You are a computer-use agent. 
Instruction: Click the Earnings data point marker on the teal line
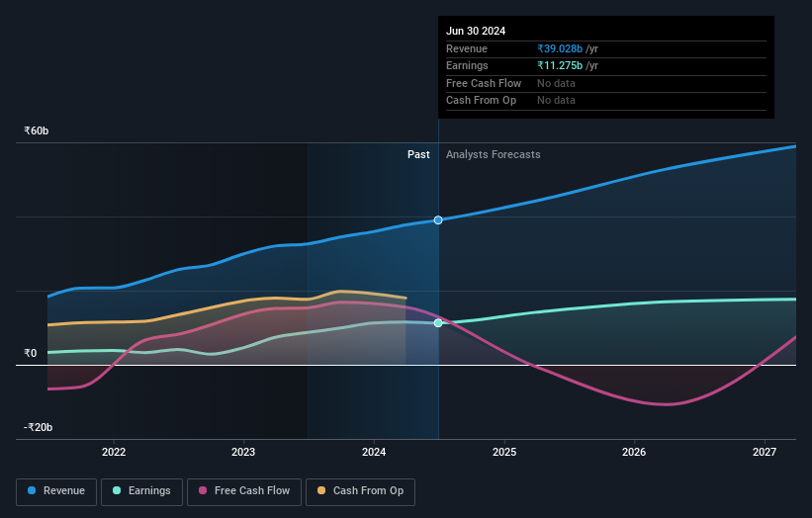pyautogui.click(x=438, y=323)
